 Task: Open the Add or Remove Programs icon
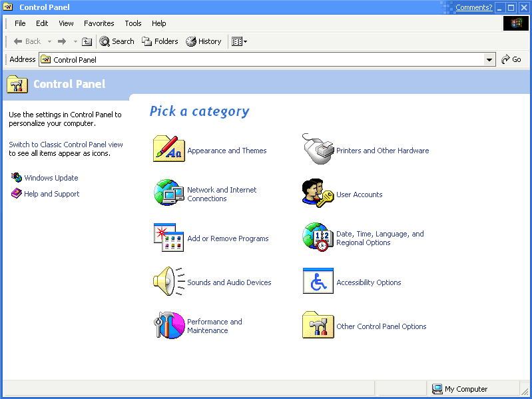tap(168, 237)
